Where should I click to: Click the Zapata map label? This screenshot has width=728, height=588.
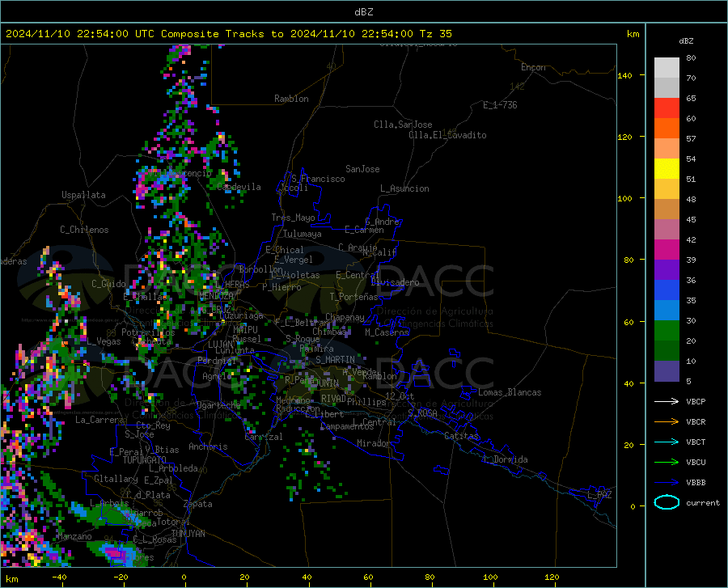[198, 504]
